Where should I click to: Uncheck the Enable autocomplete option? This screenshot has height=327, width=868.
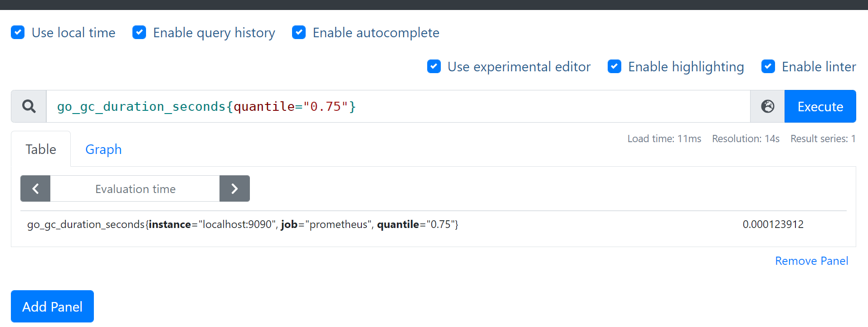(x=299, y=33)
